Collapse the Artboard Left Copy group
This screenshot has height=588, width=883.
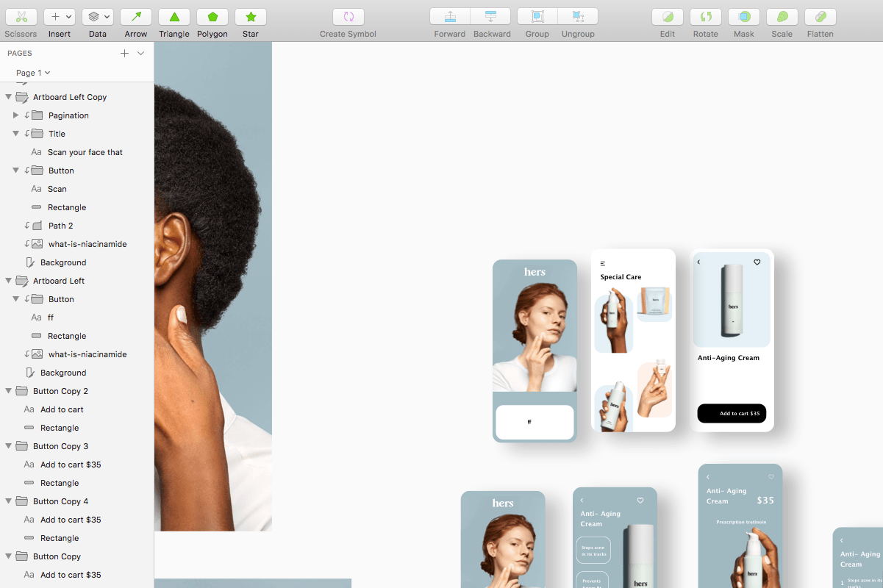coord(8,97)
